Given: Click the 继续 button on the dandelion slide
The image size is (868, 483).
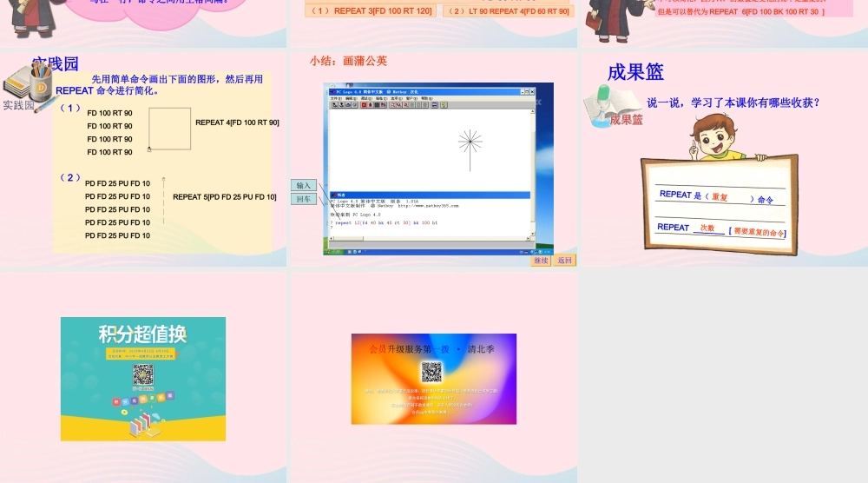Looking at the screenshot, I should click(x=541, y=261).
